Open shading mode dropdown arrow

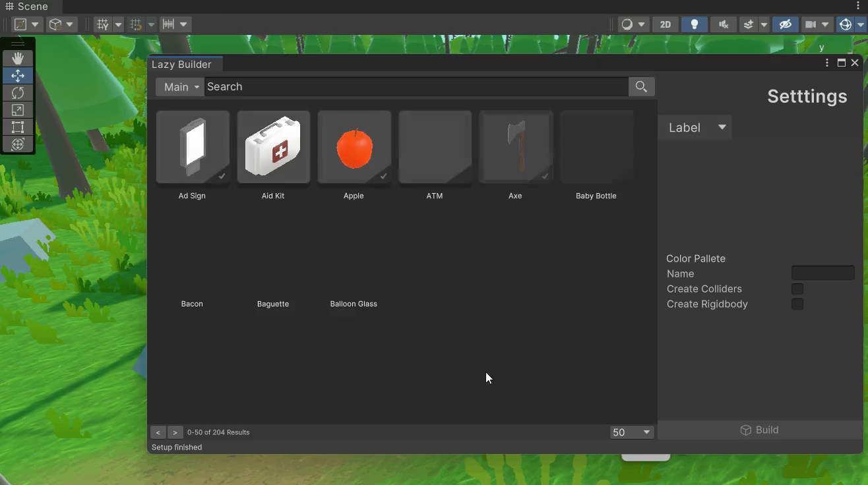[x=641, y=24]
